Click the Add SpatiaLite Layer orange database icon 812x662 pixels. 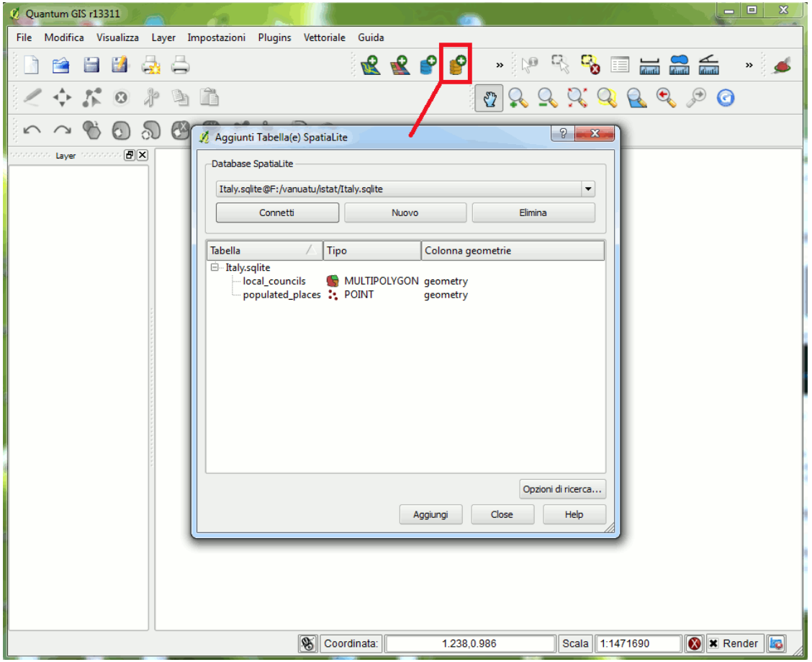click(456, 66)
